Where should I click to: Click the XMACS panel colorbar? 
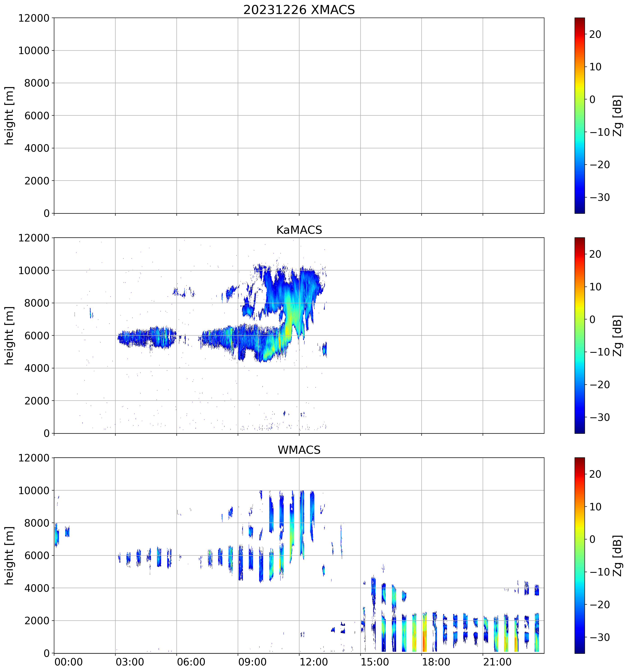click(579, 116)
